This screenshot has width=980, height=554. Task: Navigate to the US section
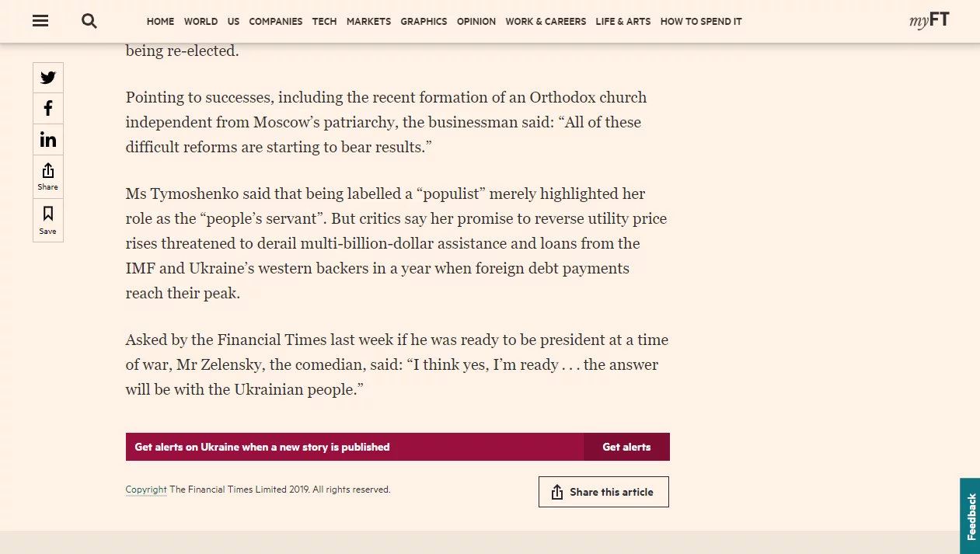pos(233,22)
